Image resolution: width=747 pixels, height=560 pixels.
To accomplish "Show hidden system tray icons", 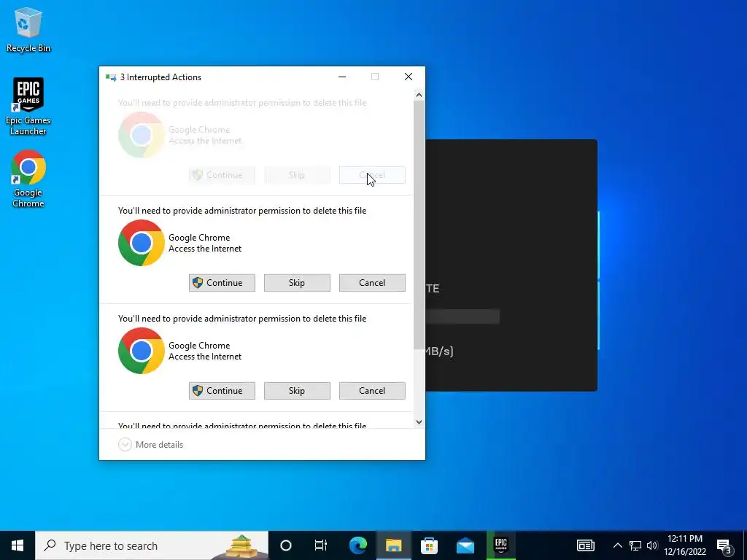I will tap(617, 545).
